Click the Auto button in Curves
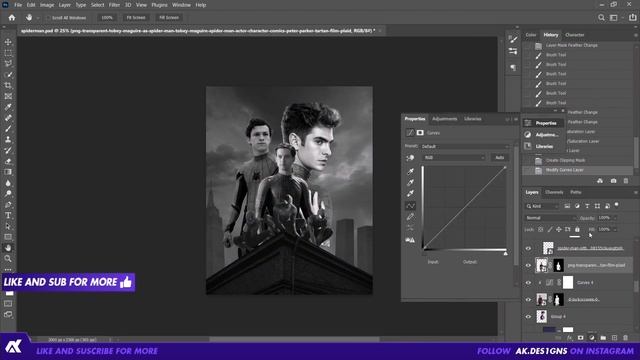640x360 pixels. [500, 158]
